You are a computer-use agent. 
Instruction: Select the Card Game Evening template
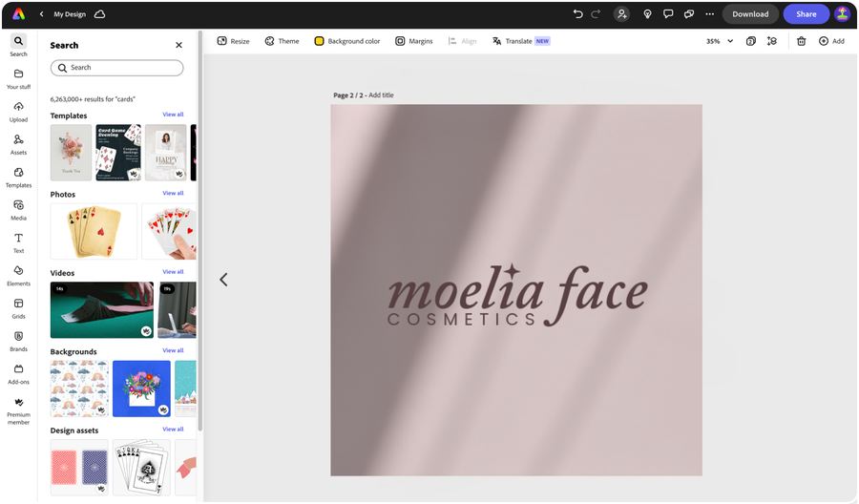point(118,153)
